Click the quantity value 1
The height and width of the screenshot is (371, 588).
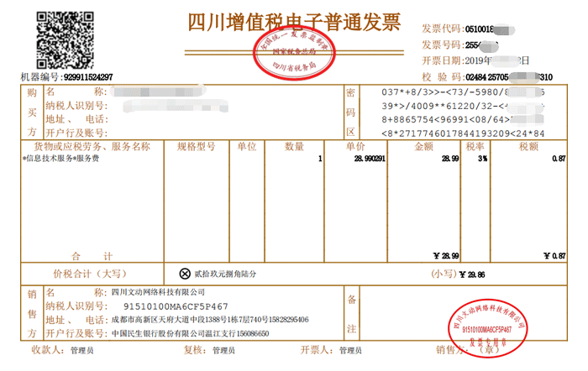tap(320, 159)
